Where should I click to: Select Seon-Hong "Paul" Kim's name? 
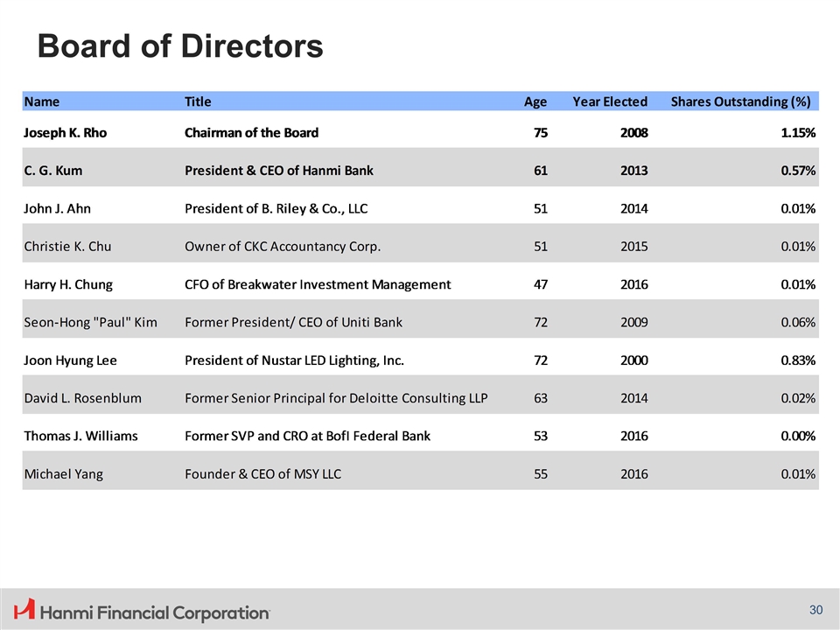pos(90,322)
